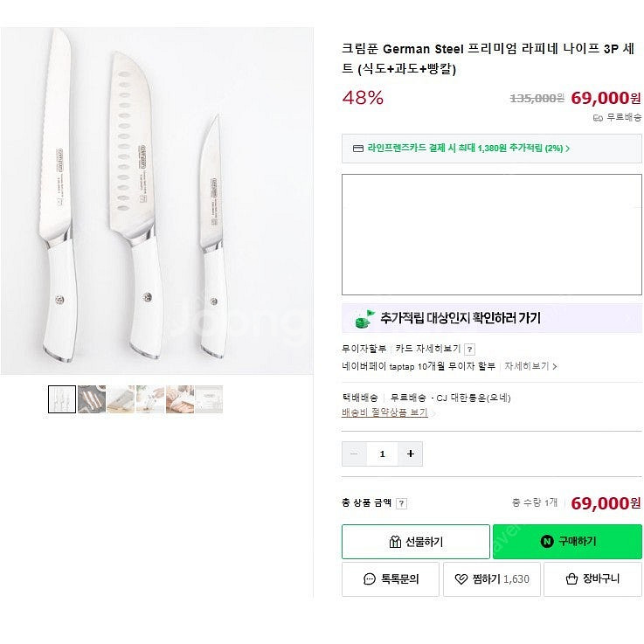Click help icon next to 총 상품 금액
The height and width of the screenshot is (644, 644).
point(401,503)
